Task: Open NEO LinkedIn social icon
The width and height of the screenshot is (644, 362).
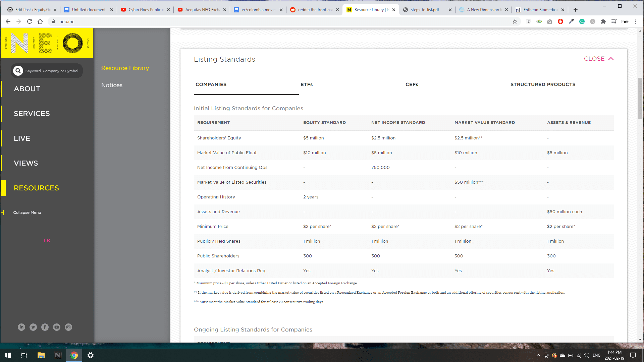Action: [21, 327]
